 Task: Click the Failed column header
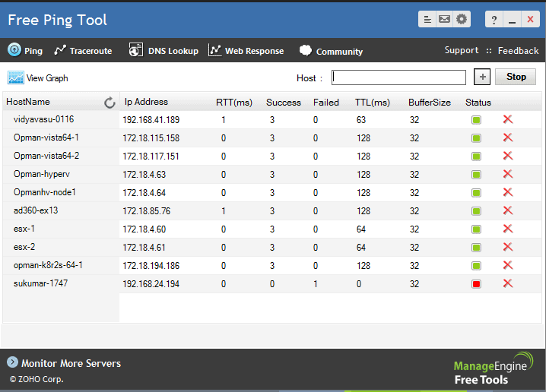pyautogui.click(x=326, y=103)
